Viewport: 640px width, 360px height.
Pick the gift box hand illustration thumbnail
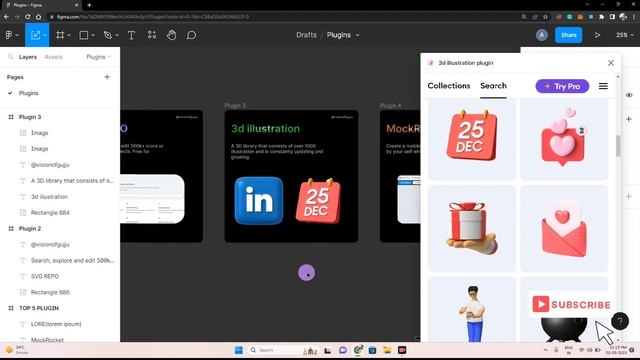472,229
